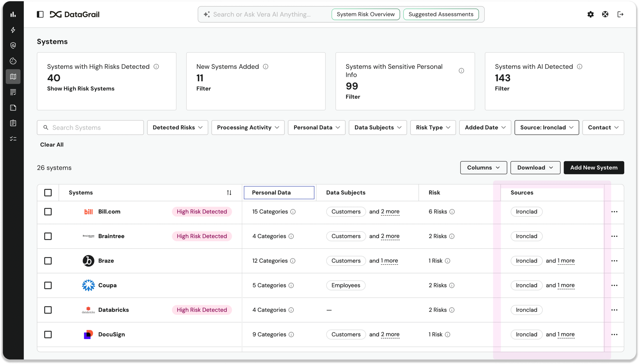Show info for Systems with AI Detected

click(579, 67)
